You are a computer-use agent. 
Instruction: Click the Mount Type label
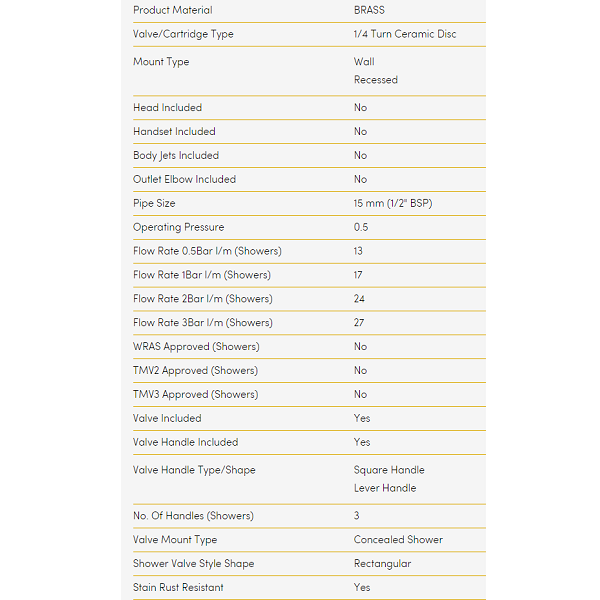coord(161,62)
